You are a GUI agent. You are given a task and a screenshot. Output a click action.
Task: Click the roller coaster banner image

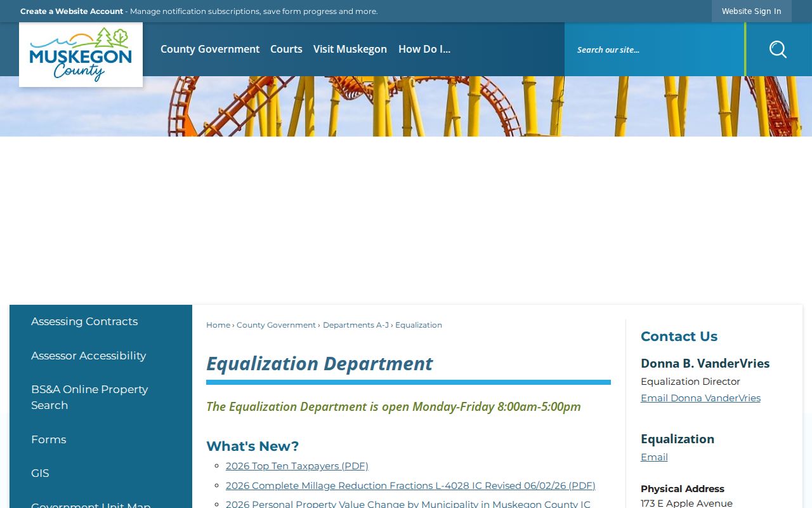click(406, 106)
